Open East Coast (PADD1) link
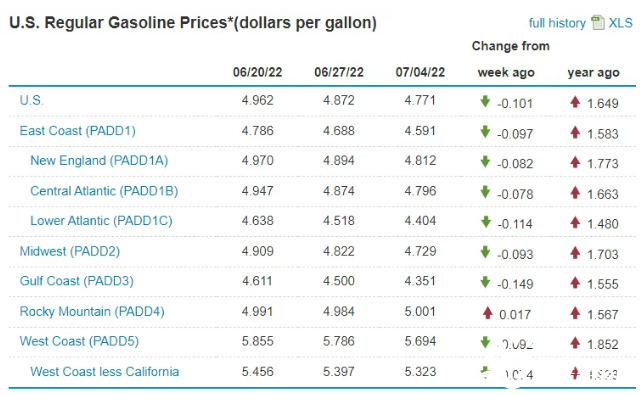This screenshot has width=644, height=395. [78, 131]
